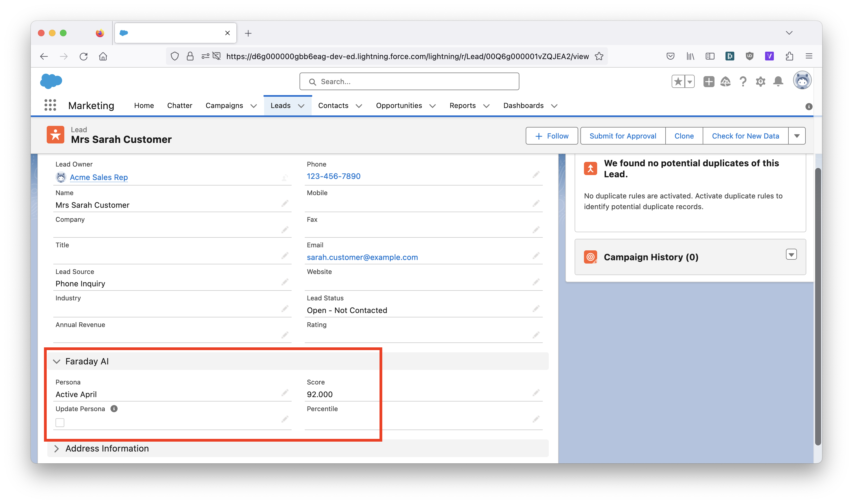Click the Favorites star icon
This screenshot has height=504, width=853.
(x=678, y=82)
